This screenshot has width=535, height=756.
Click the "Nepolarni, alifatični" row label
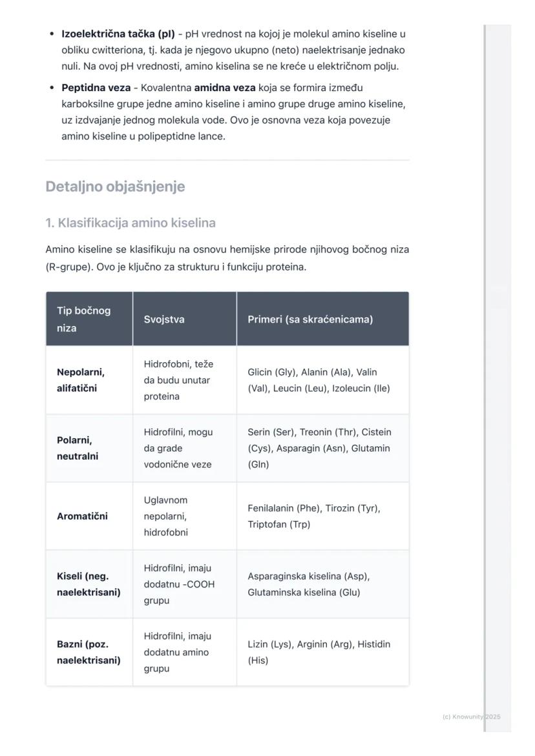[x=81, y=380]
